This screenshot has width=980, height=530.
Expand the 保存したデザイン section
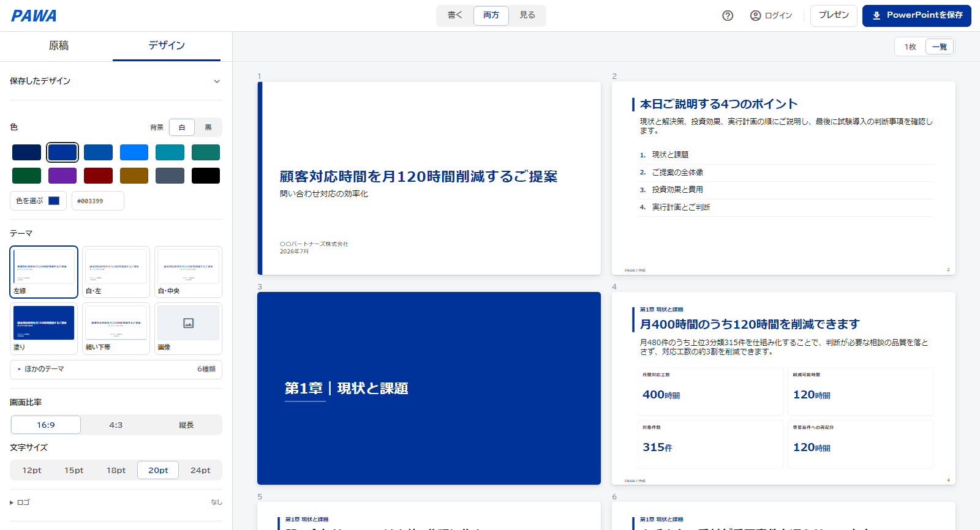pos(116,81)
